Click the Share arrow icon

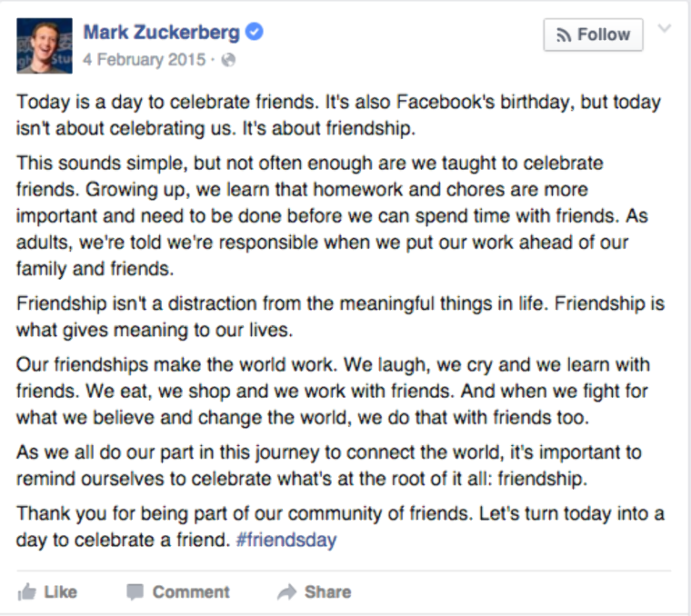click(x=287, y=592)
